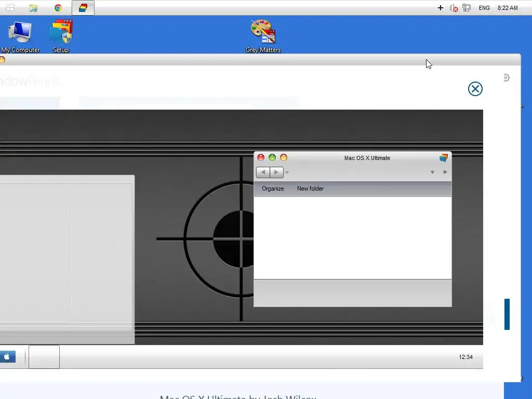
Task: Close the skin preview with the circled X
Action: (475, 89)
